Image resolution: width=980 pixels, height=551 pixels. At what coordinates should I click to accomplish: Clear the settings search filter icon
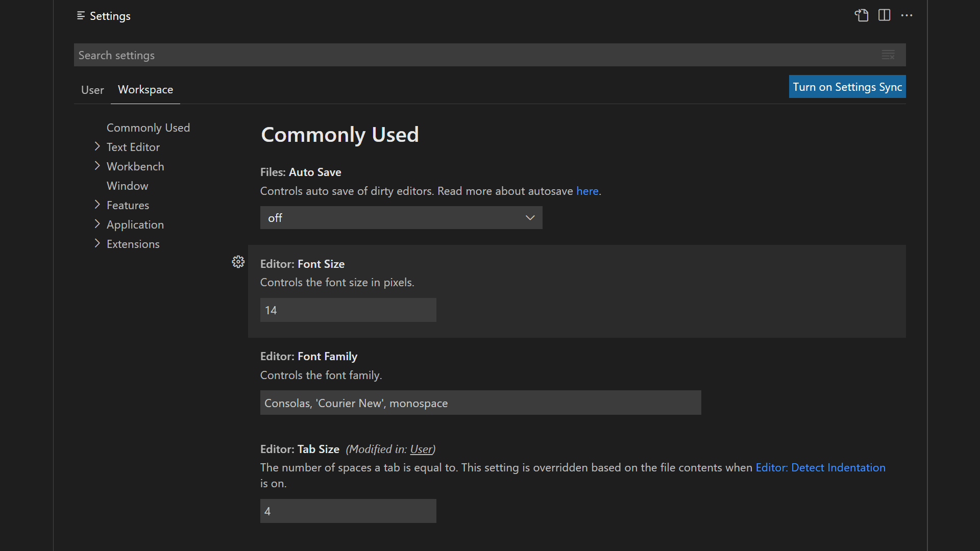pyautogui.click(x=889, y=55)
